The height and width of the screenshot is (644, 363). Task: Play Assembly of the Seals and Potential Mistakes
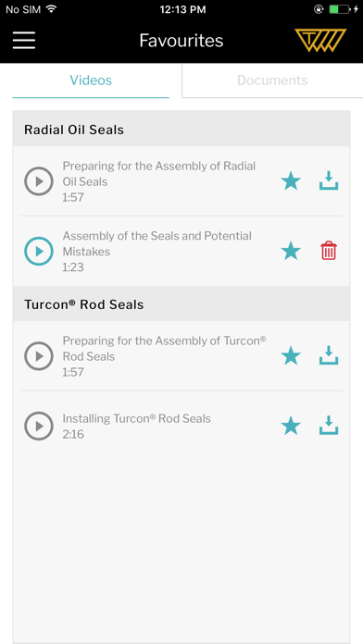coord(39,251)
